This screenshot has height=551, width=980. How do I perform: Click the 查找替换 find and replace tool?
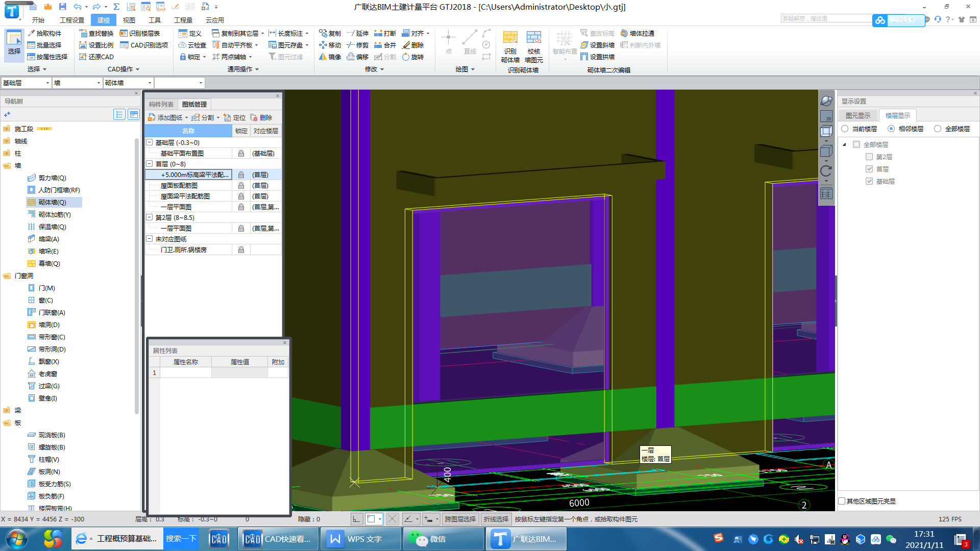tap(96, 33)
